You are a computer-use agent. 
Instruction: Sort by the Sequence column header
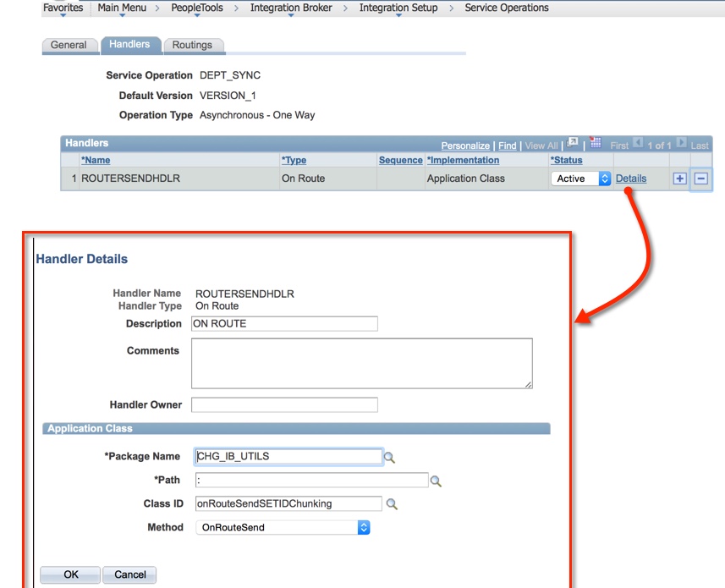400,160
